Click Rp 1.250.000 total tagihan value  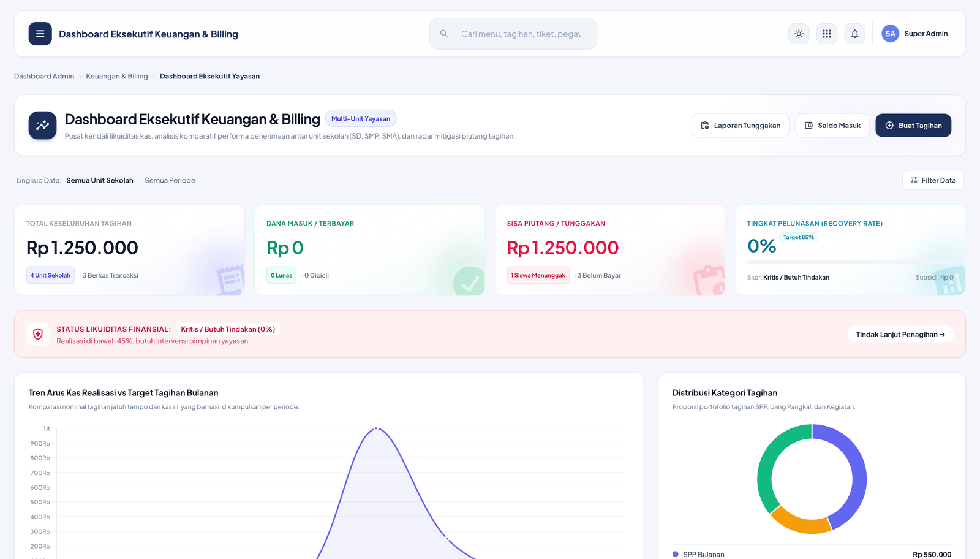(82, 248)
